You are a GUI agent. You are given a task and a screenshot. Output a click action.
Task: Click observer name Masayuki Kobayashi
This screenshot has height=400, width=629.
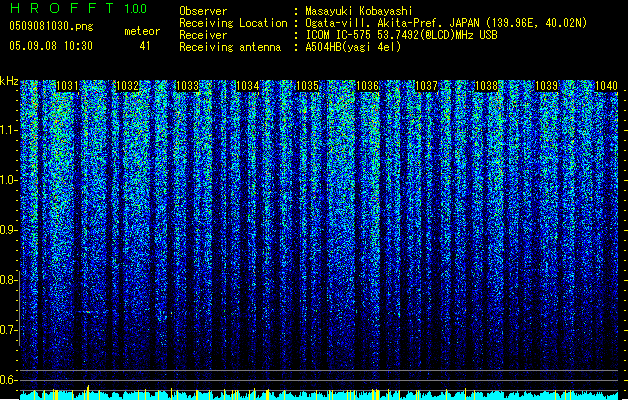[359, 11]
